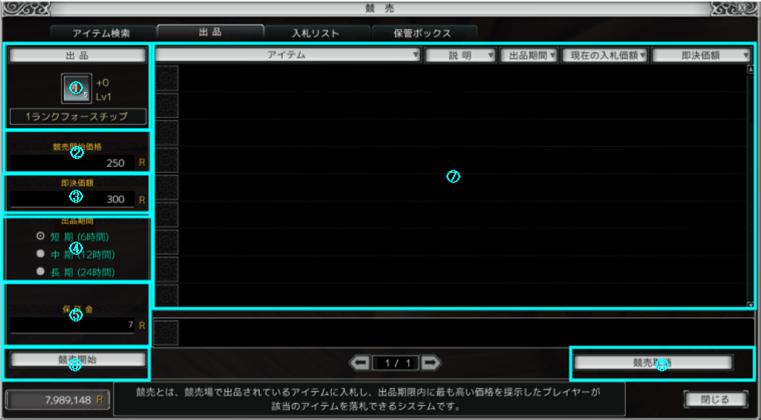Viewport: 761px width, 420px height.
Task: Click the 競売開始 button on the left
Action: [x=78, y=359]
